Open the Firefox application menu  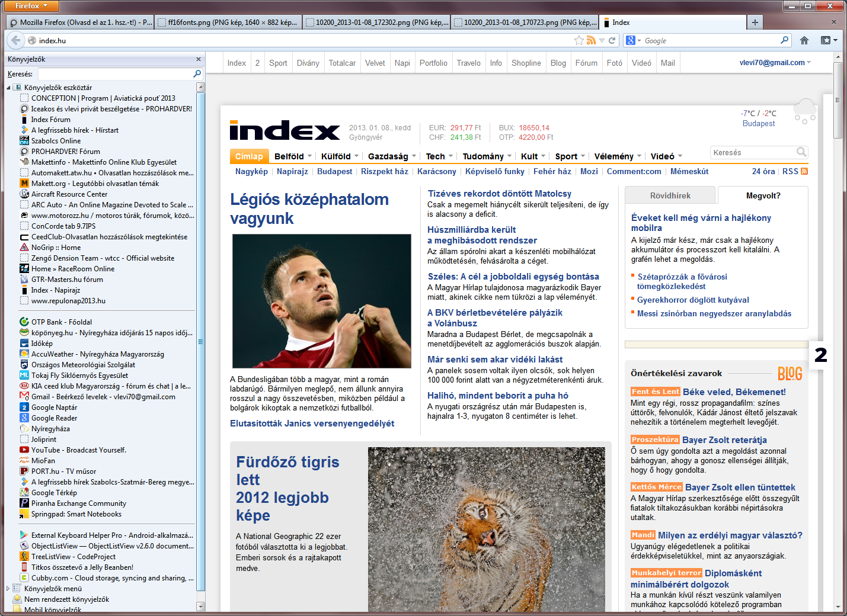[32, 6]
